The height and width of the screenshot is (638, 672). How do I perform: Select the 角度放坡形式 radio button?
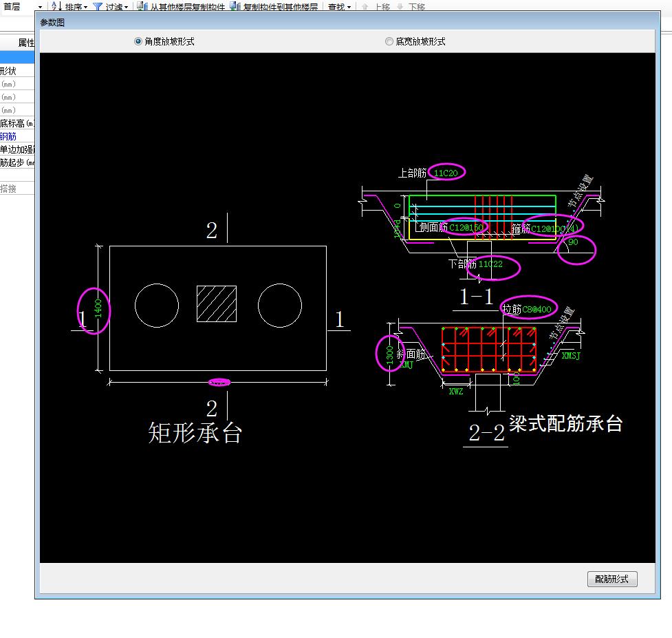click(x=138, y=41)
